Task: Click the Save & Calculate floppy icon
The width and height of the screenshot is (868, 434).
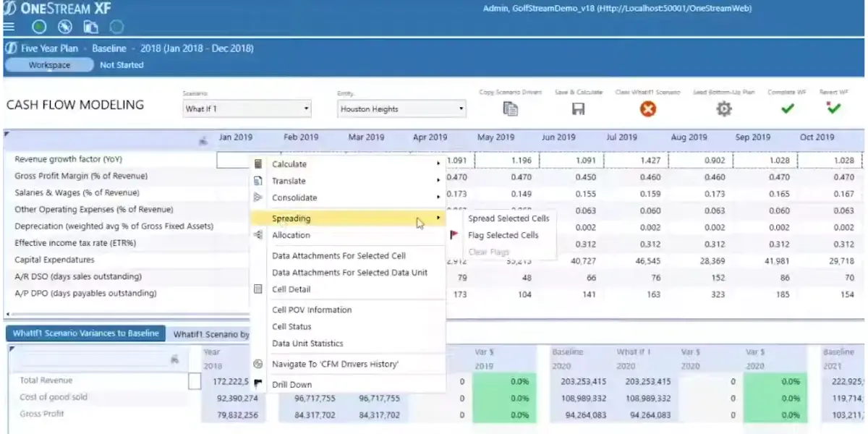Action: [x=578, y=109]
